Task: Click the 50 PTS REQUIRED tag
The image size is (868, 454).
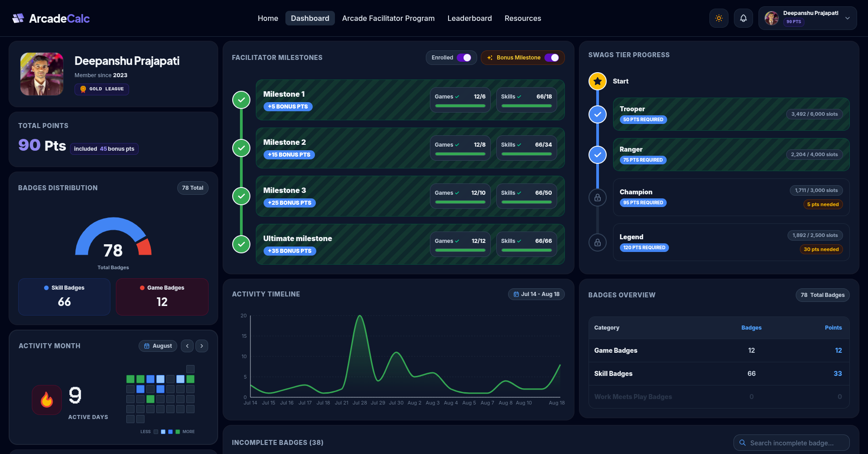Action: click(643, 119)
